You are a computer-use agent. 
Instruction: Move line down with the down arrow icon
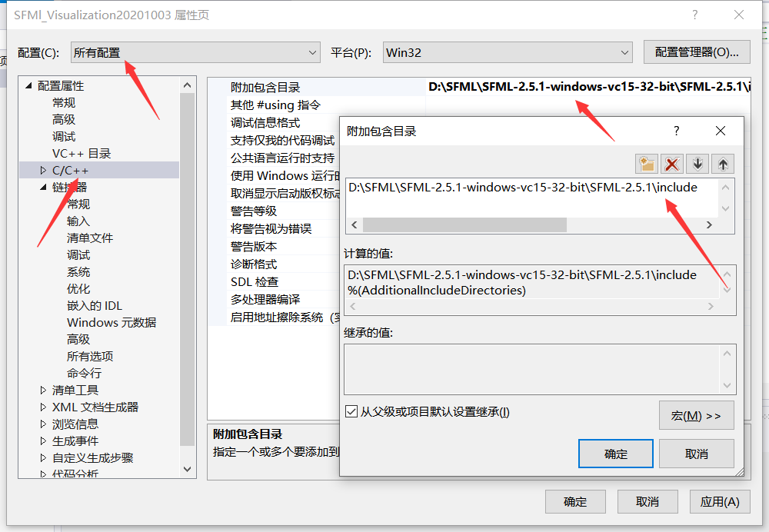(697, 164)
